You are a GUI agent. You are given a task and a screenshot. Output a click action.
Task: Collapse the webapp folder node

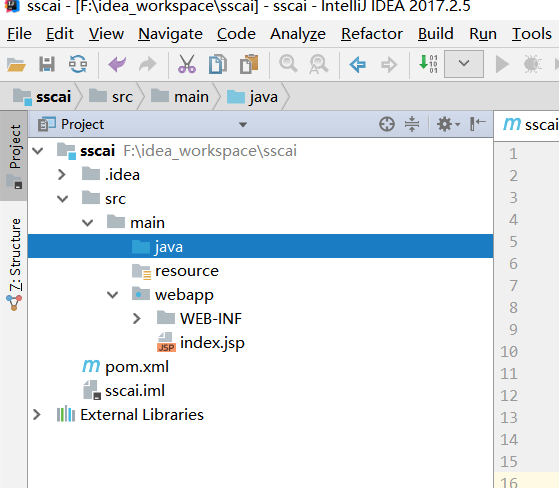pos(112,295)
